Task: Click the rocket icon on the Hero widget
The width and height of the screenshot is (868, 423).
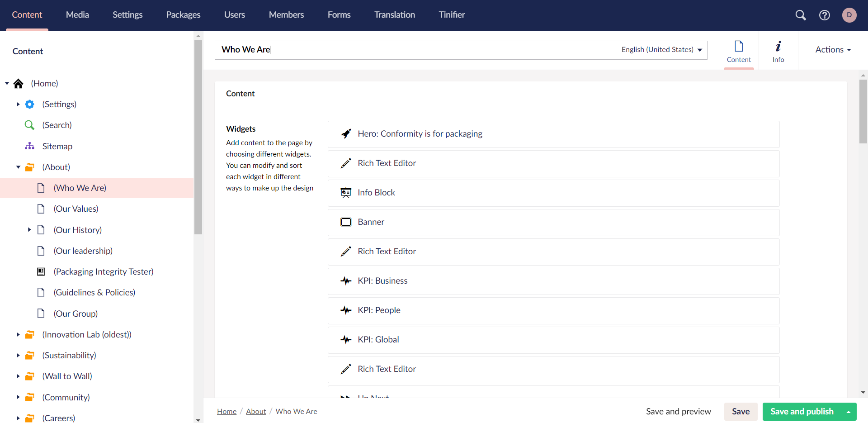Action: pyautogui.click(x=346, y=133)
